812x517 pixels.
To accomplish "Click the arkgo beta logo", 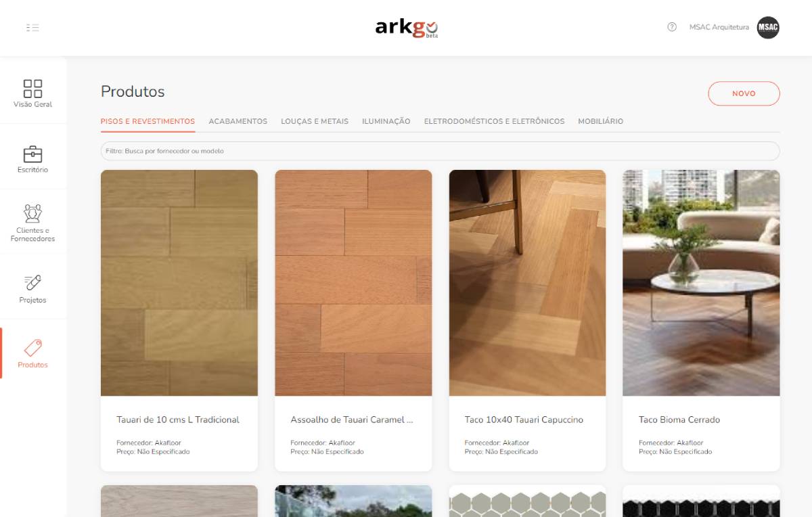I will pyautogui.click(x=406, y=28).
